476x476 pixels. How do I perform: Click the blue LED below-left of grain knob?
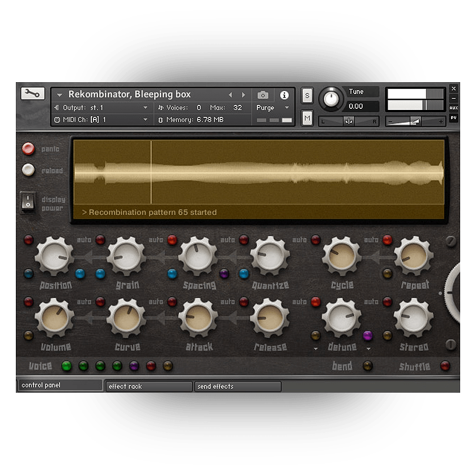[100, 274]
